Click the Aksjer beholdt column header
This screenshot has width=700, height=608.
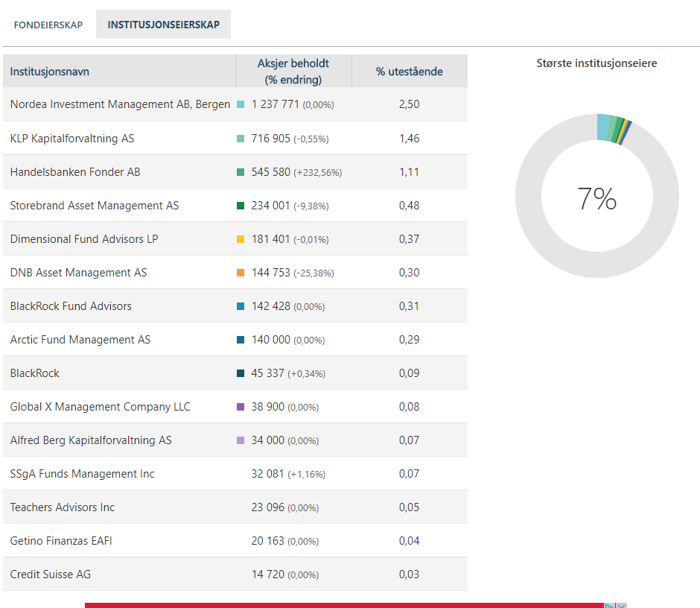coord(293,71)
